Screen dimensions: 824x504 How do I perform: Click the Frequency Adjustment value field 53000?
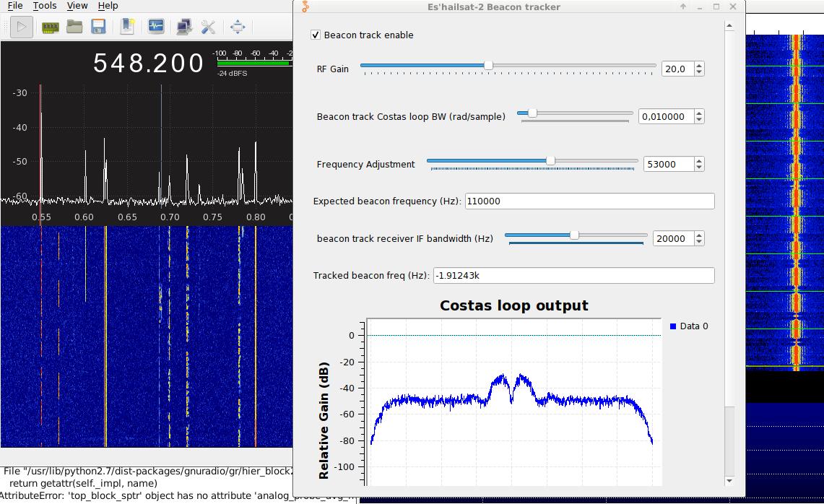point(669,165)
